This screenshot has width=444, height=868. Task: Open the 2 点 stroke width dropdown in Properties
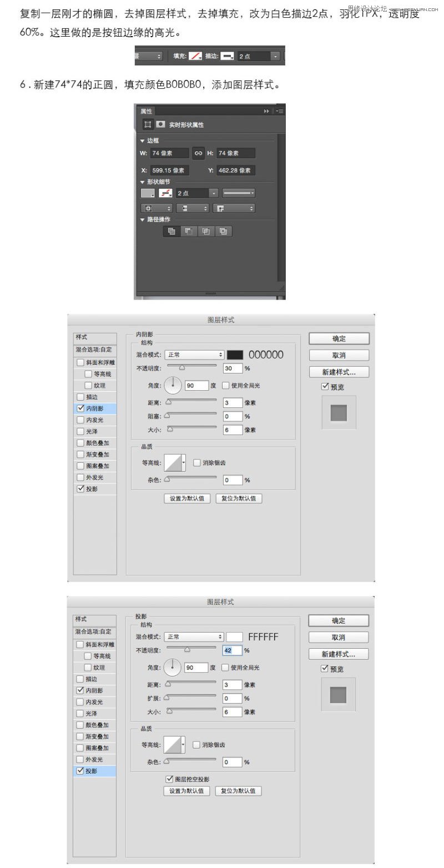click(214, 193)
